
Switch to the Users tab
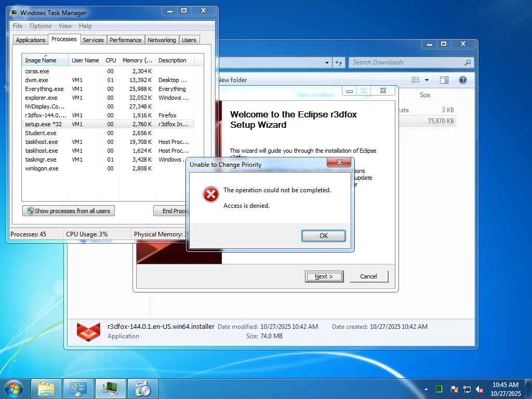(x=189, y=39)
